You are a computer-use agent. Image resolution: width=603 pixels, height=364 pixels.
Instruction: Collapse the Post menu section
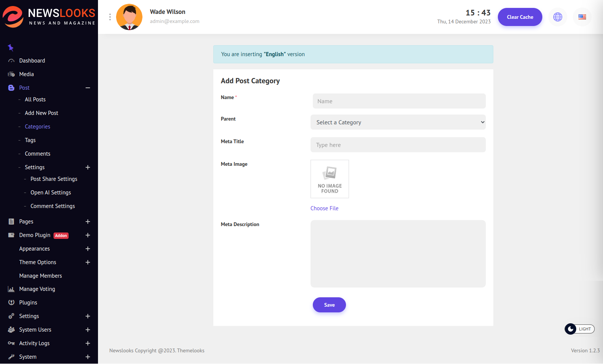coord(88,88)
